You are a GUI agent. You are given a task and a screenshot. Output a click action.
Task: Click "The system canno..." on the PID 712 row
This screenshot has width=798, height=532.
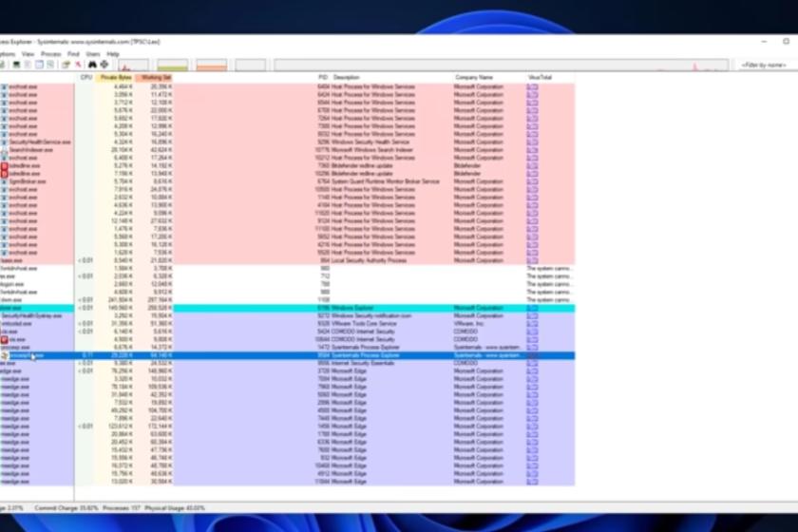pyautogui.click(x=549, y=276)
